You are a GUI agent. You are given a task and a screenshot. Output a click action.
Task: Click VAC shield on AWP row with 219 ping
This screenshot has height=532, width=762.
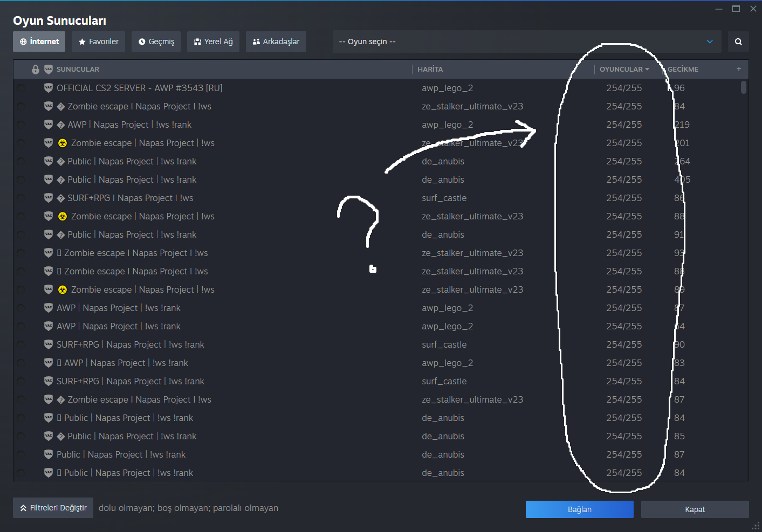pyautogui.click(x=49, y=125)
